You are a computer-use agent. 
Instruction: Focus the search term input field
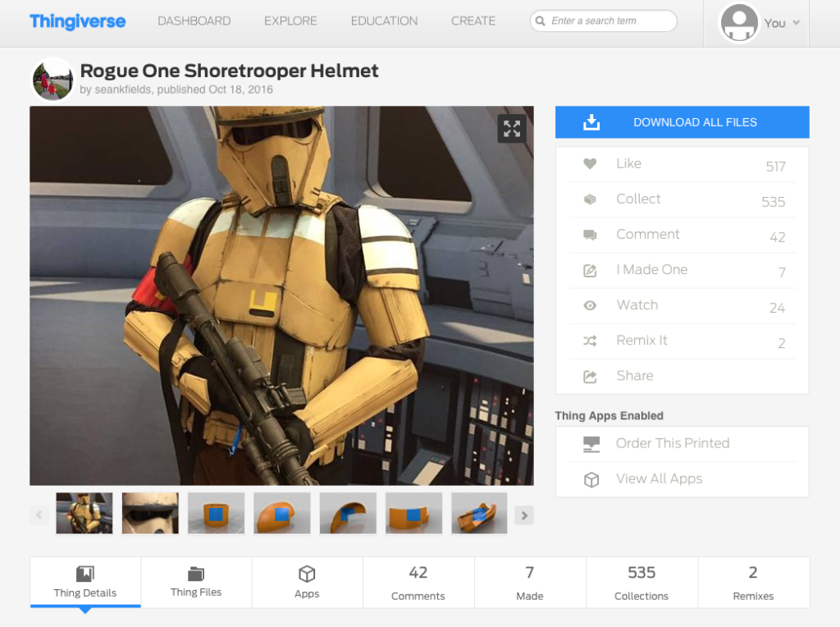point(604,21)
